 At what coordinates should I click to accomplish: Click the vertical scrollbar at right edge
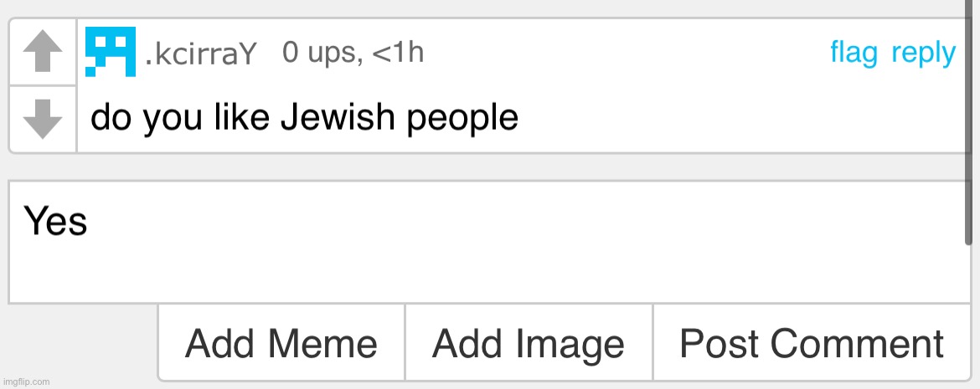[969, 122]
